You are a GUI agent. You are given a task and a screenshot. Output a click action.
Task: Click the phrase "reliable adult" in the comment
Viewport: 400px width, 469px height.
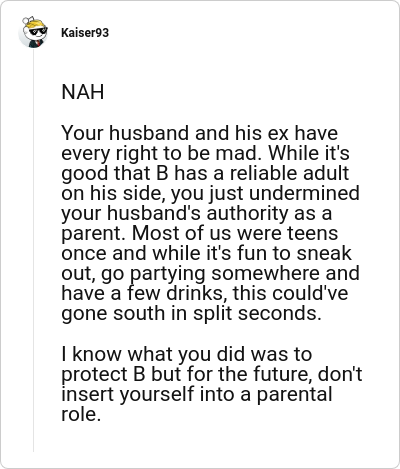pyautogui.click(x=289, y=173)
